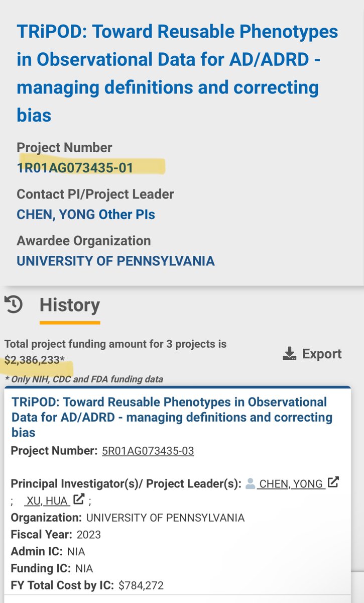Click the NIH, CDC and FDA footnote
This screenshot has width=364, height=603.
(x=83, y=379)
